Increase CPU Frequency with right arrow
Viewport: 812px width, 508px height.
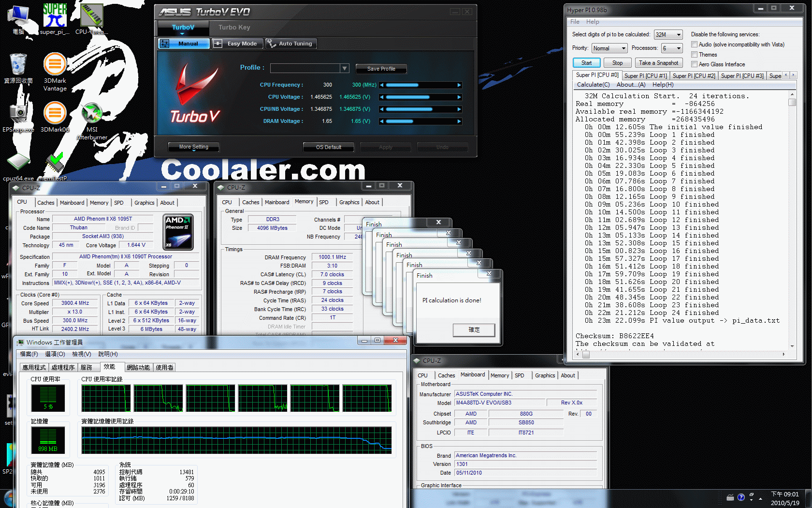coord(459,85)
